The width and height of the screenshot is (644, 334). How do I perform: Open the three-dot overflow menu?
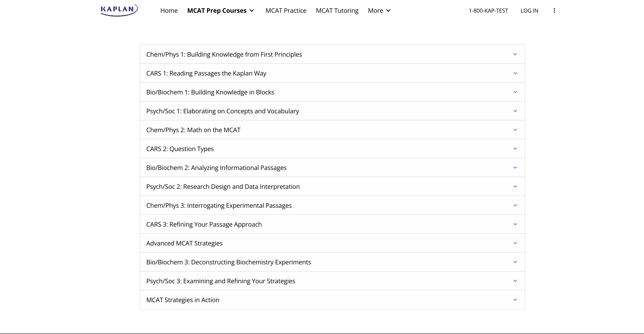(554, 10)
